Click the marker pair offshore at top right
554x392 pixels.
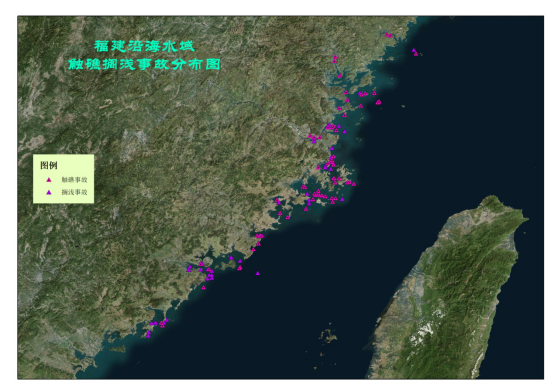coord(415,52)
